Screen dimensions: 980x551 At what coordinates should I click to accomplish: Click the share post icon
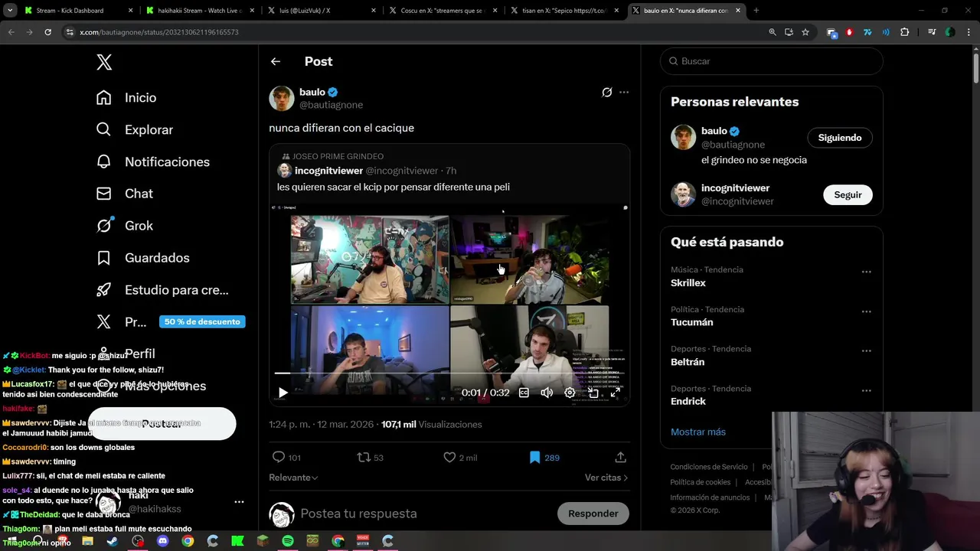click(x=621, y=458)
